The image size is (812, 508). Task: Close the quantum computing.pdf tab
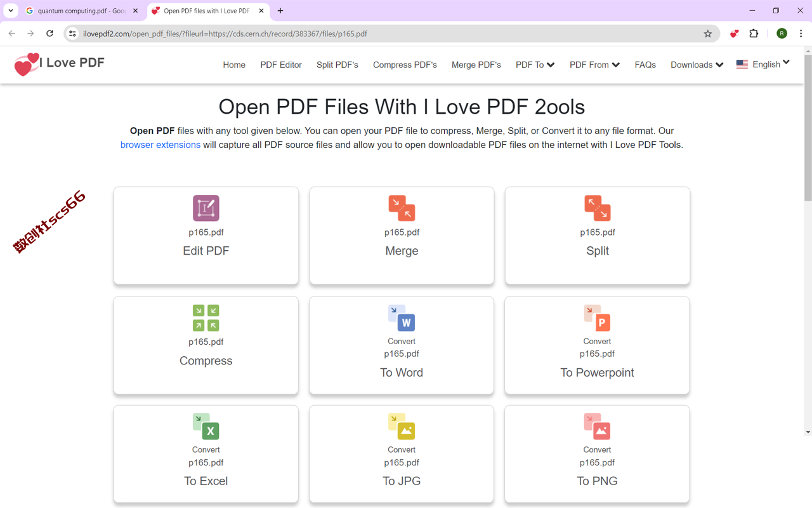click(x=135, y=11)
